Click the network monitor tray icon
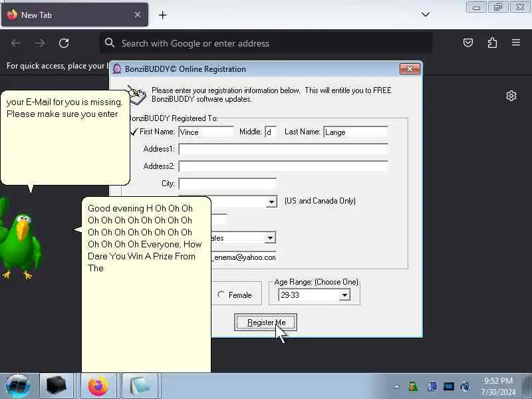 tap(448, 386)
